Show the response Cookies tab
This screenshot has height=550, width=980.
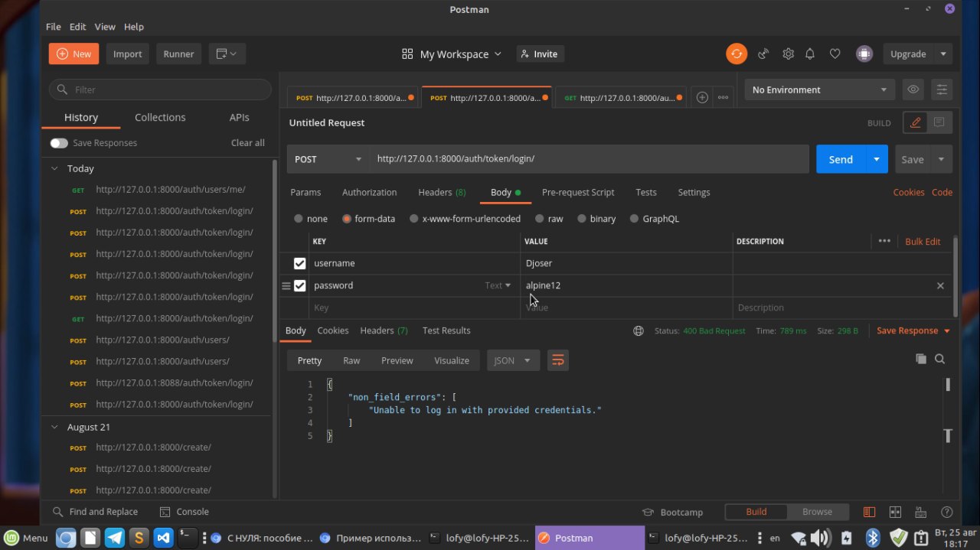coord(333,330)
